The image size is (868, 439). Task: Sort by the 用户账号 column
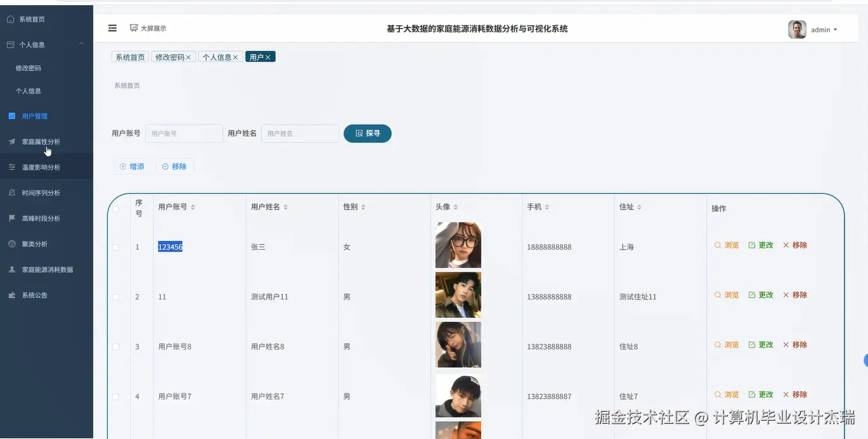click(193, 207)
